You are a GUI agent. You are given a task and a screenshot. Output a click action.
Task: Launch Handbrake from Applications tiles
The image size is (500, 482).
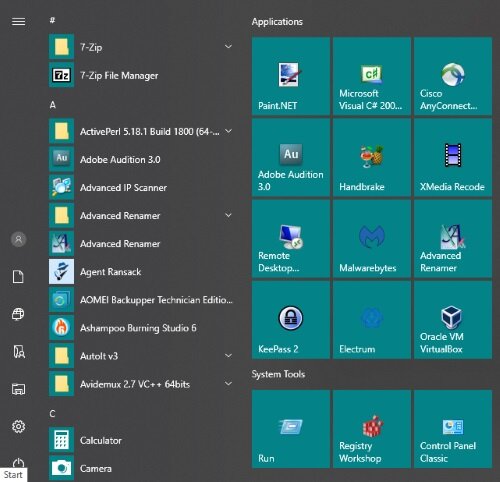372,157
